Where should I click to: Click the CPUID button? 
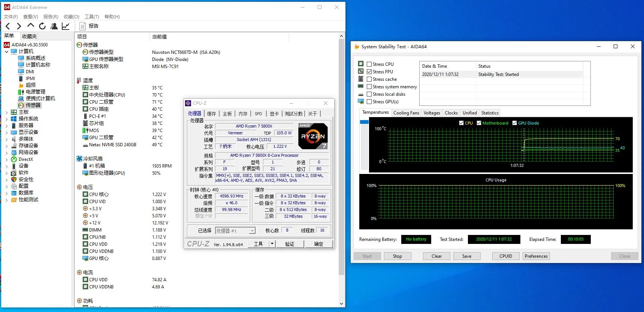pos(506,256)
